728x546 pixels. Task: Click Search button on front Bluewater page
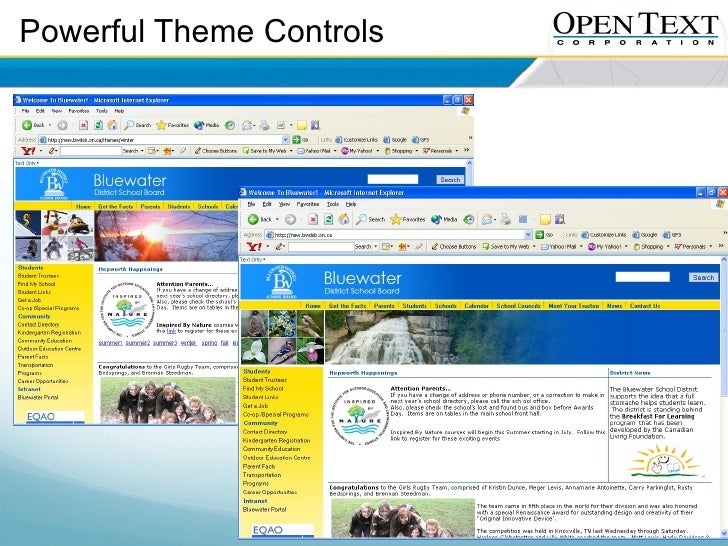[703, 277]
